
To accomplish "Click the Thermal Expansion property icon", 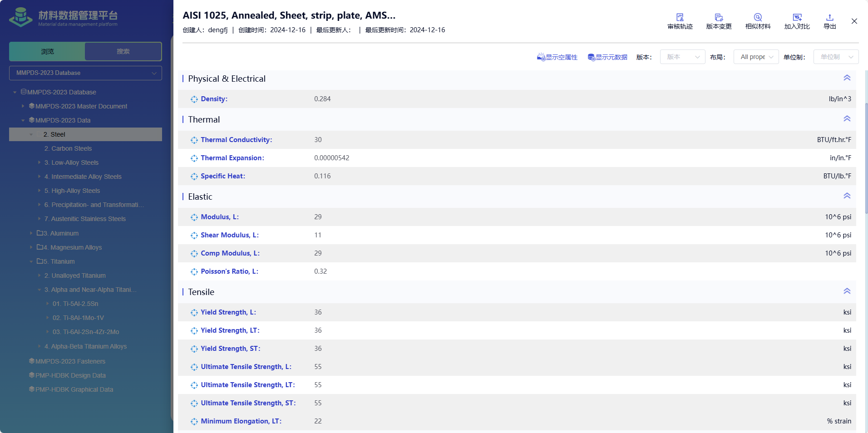I will click(194, 158).
